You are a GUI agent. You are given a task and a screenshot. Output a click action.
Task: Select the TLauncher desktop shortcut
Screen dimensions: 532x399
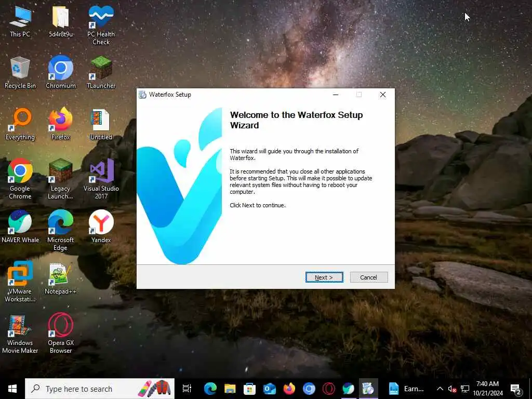pyautogui.click(x=101, y=73)
